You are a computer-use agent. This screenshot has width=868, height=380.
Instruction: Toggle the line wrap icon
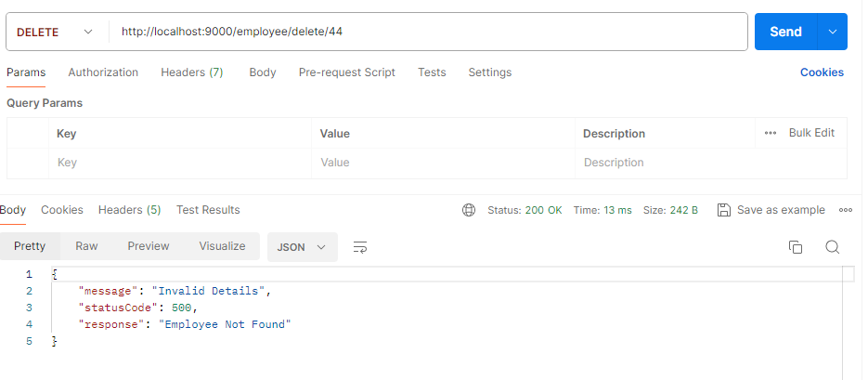[360, 247]
